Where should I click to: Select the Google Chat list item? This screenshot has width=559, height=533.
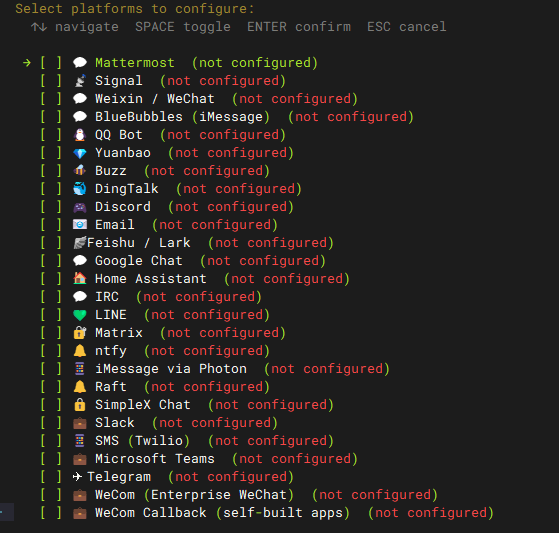coord(183,261)
